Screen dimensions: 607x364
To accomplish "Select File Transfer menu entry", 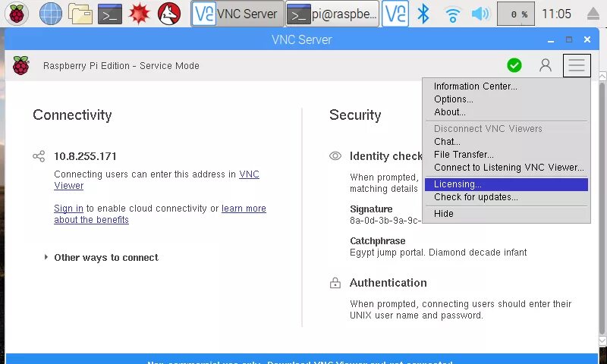I will click(x=506, y=155).
